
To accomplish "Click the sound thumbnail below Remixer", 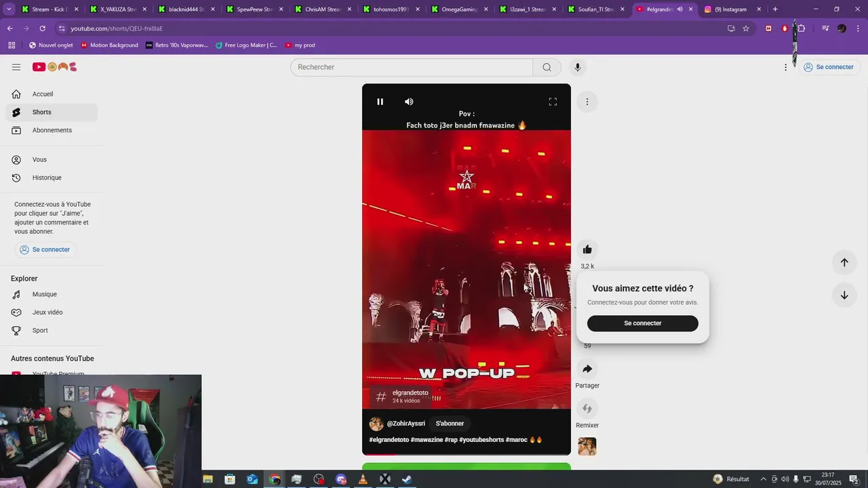I will tap(587, 447).
